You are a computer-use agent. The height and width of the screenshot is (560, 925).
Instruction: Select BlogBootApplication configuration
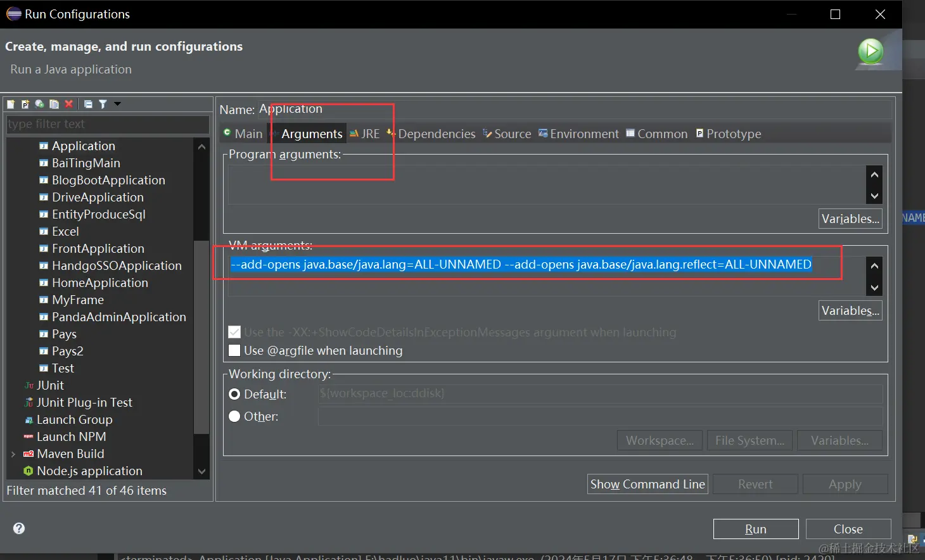[x=108, y=180]
